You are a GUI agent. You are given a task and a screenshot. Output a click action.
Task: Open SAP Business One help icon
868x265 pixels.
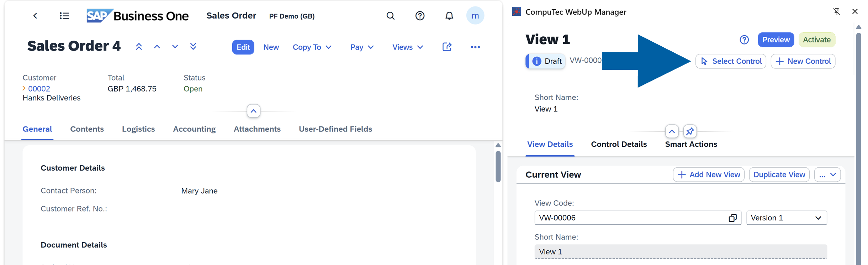[x=420, y=16]
